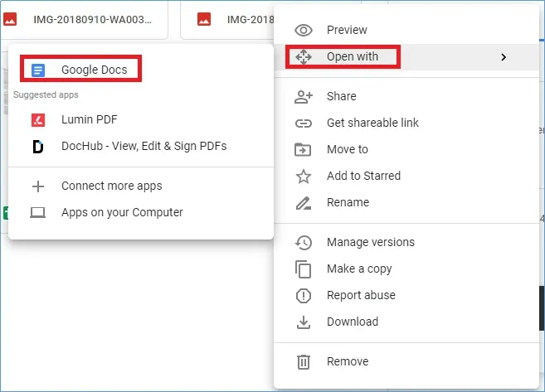The width and height of the screenshot is (545, 392).
Task: Choose Remove from the context menu
Action: pos(406,362)
